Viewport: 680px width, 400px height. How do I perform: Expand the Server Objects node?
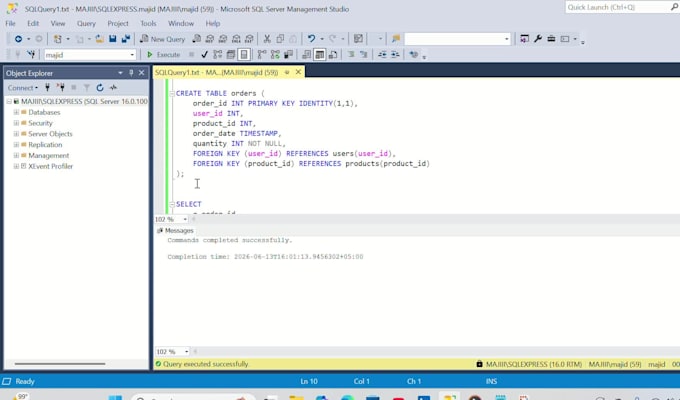pyautogui.click(x=16, y=134)
